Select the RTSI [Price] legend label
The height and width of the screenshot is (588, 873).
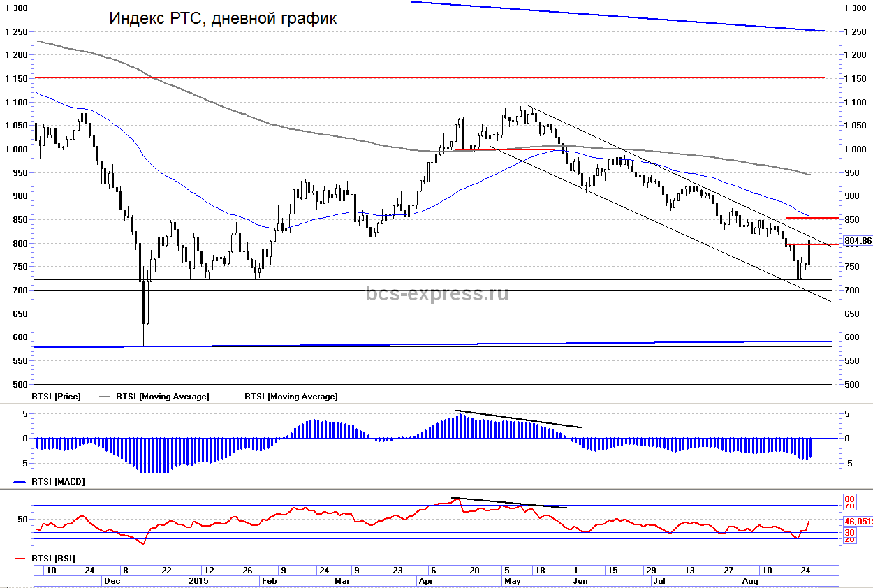57,397
